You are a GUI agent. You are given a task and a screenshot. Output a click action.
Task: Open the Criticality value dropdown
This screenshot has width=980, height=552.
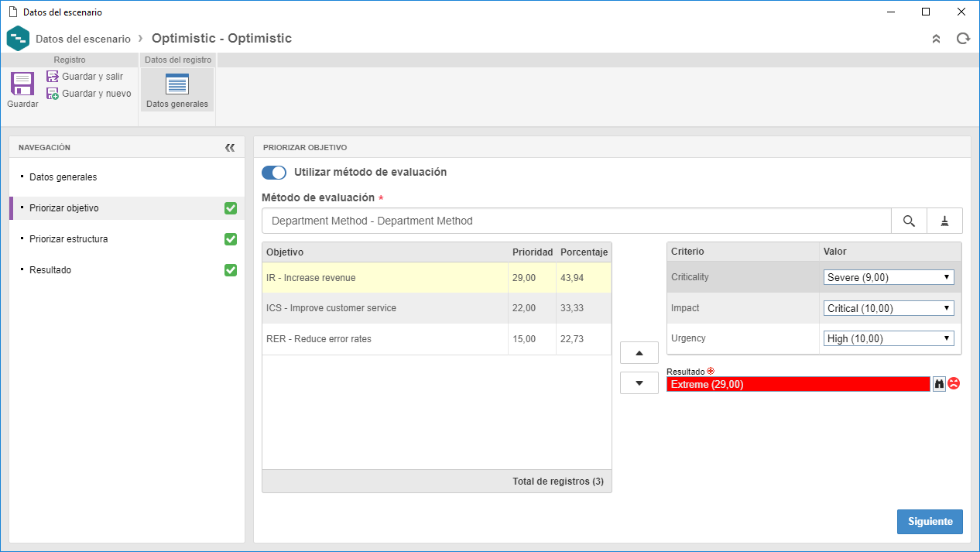[x=889, y=277]
